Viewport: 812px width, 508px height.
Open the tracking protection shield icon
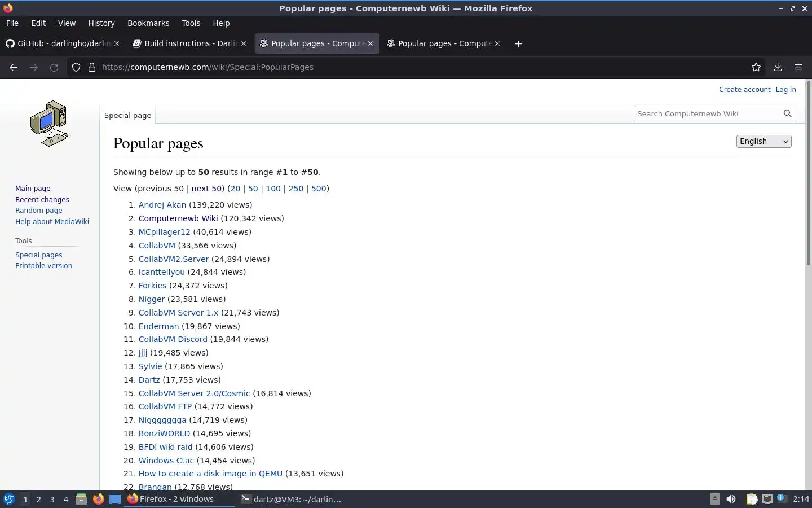76,67
